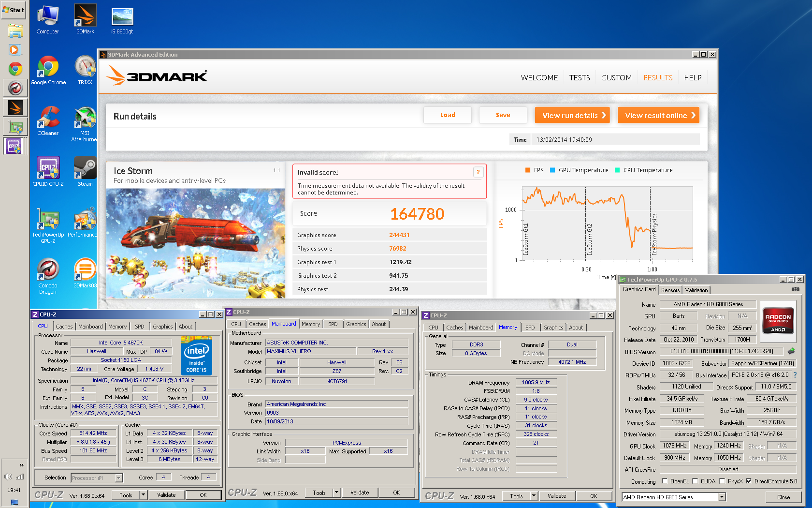Click the question mark on Invalid score

[478, 172]
